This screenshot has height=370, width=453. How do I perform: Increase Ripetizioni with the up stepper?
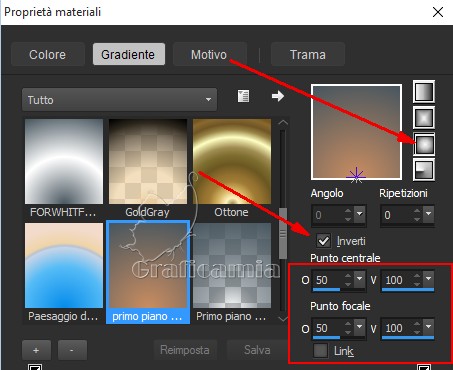click(417, 211)
